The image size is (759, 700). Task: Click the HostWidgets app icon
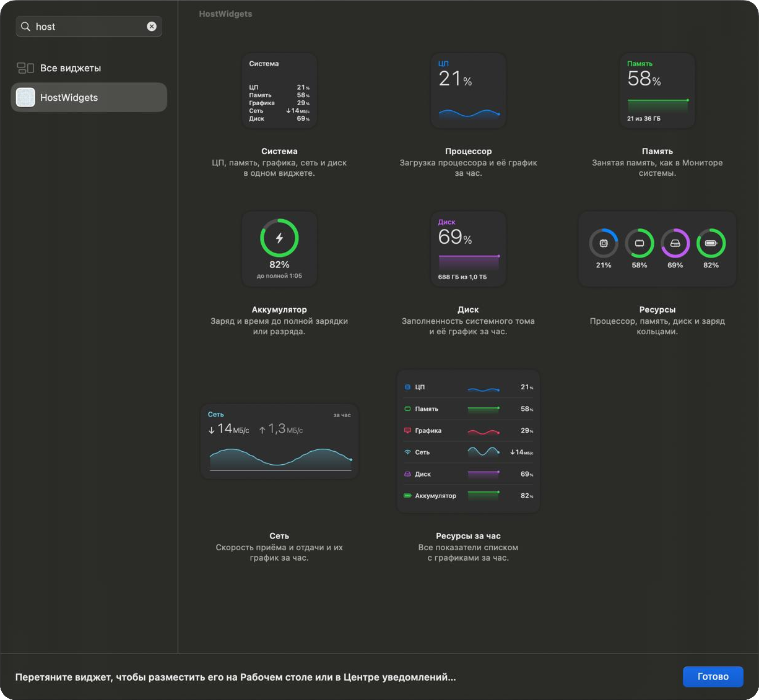pyautogui.click(x=25, y=97)
